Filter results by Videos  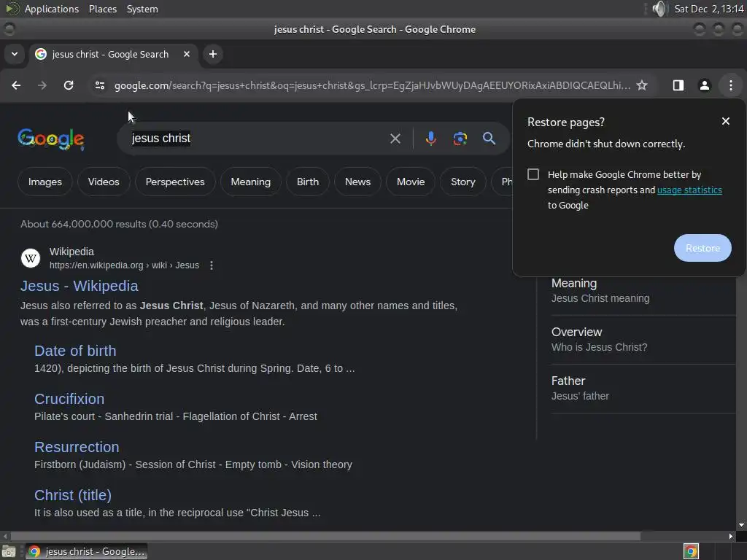[104, 182]
